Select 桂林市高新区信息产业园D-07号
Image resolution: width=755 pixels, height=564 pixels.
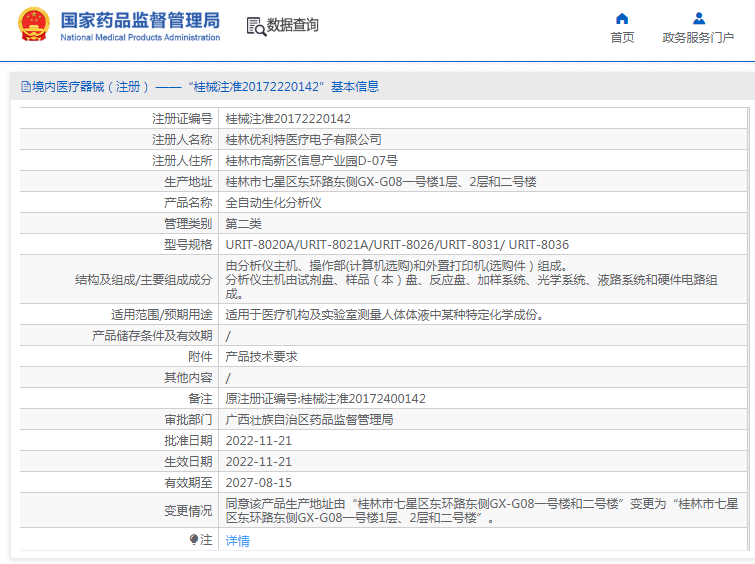(x=312, y=161)
